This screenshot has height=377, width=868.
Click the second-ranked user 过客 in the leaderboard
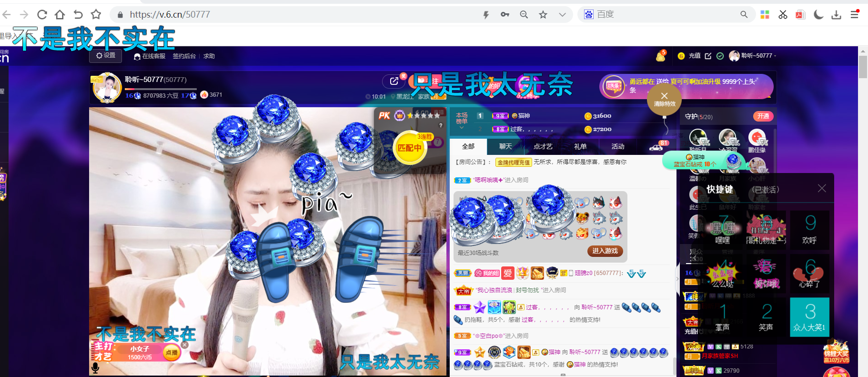pyautogui.click(x=531, y=129)
